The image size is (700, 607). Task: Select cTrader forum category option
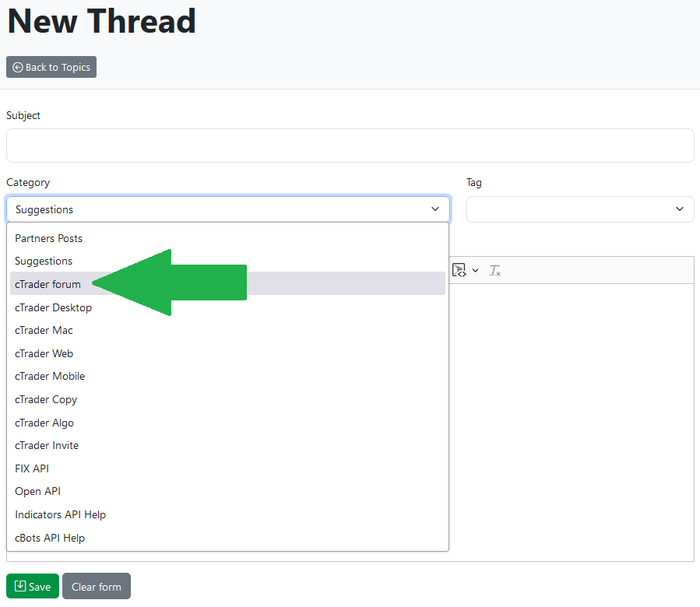point(227,284)
